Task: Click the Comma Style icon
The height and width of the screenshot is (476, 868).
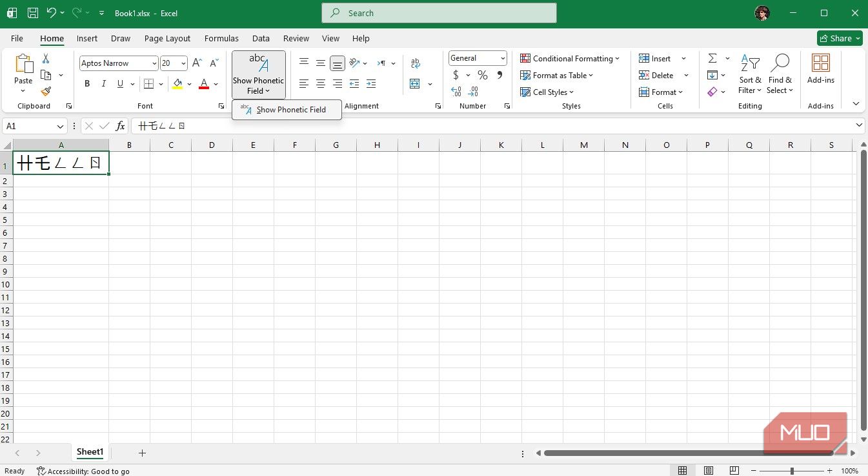Action: click(x=500, y=76)
